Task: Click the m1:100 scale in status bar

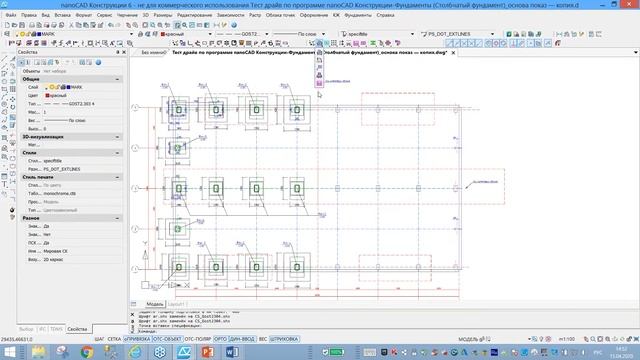Action: [x=567, y=339]
